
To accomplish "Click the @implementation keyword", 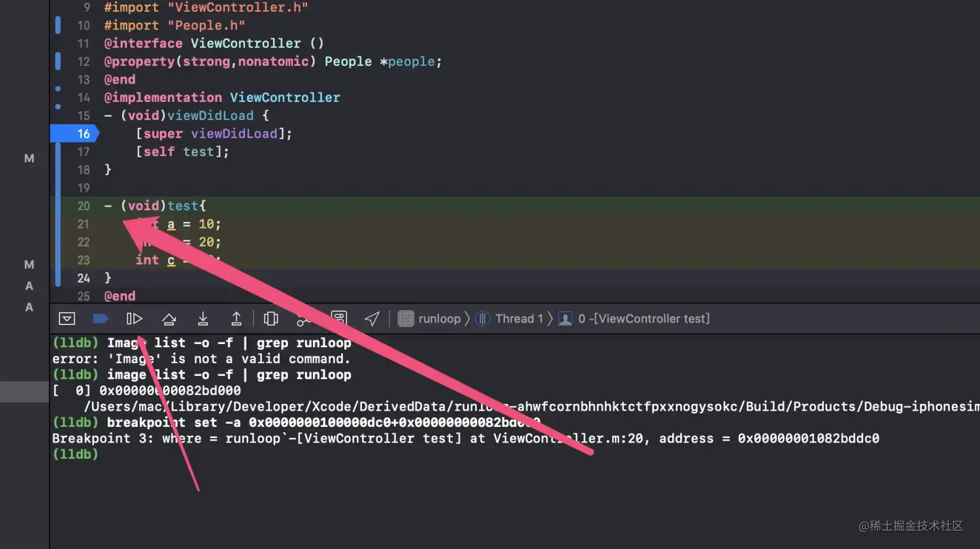I will point(163,97).
